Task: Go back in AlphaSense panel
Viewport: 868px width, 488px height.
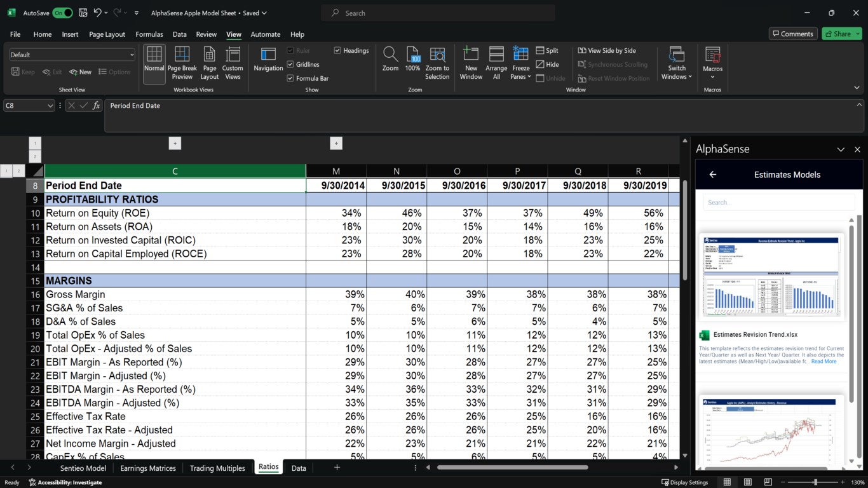Action: click(713, 174)
